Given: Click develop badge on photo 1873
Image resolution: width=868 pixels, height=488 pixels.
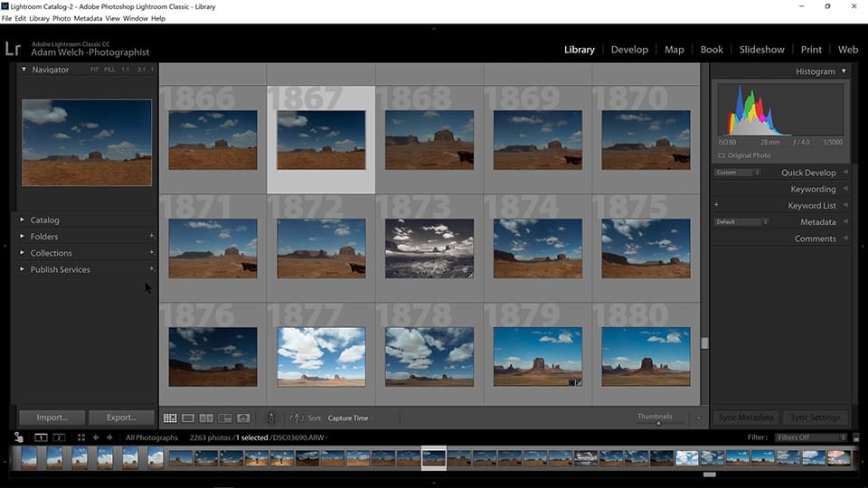Looking at the screenshot, I should (470, 274).
